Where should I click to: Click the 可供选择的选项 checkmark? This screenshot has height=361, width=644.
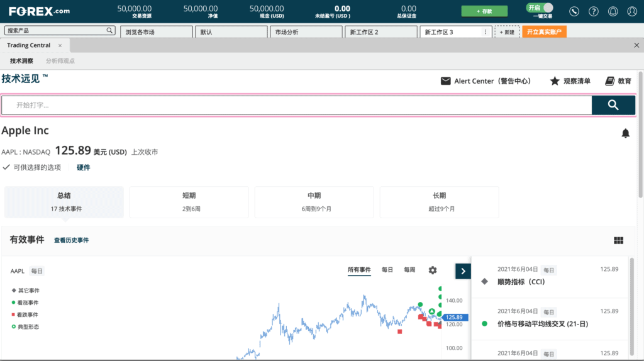[6, 167]
